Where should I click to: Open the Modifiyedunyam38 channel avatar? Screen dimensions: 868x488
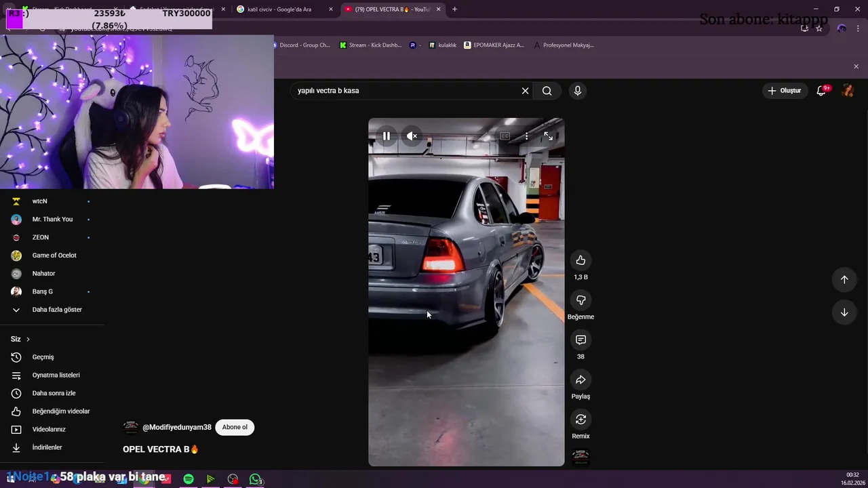(x=131, y=428)
